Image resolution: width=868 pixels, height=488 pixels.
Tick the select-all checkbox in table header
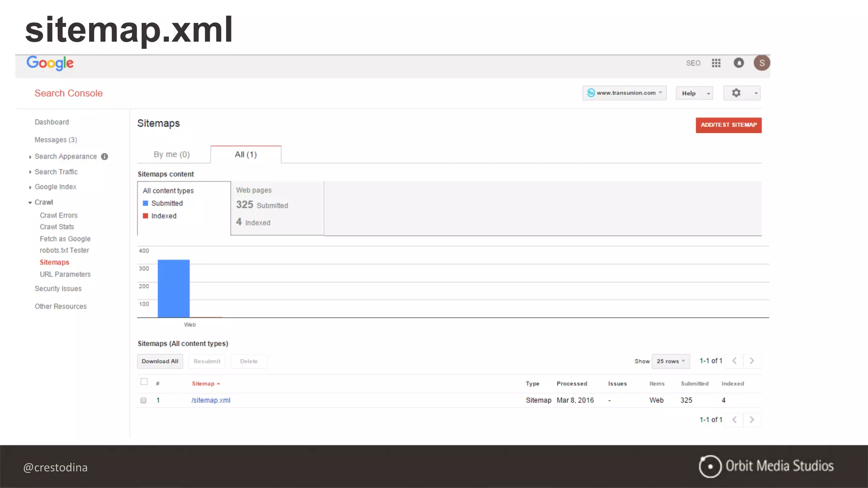pyautogui.click(x=144, y=382)
